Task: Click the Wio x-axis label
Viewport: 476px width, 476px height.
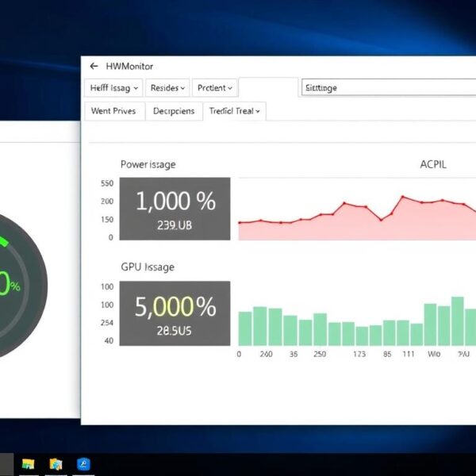Action: pyautogui.click(x=434, y=354)
